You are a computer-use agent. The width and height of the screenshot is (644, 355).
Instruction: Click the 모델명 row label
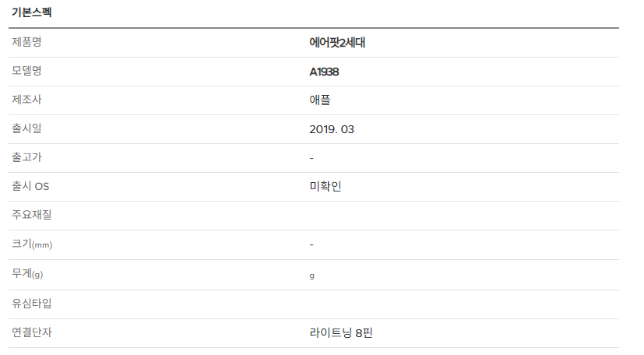coord(26,71)
